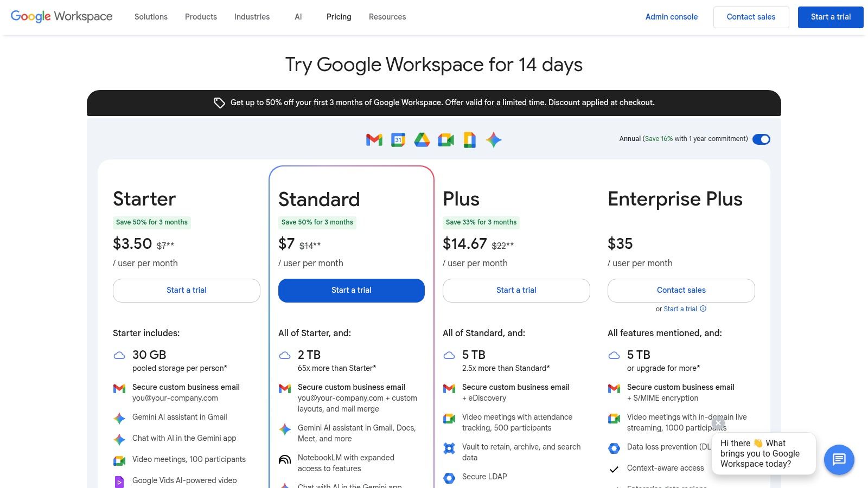Select the Google Meet icon

pos(446,139)
